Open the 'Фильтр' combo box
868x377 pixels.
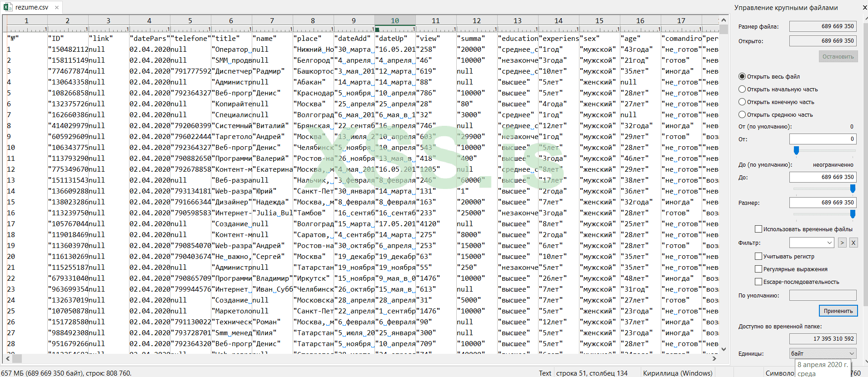(x=812, y=243)
